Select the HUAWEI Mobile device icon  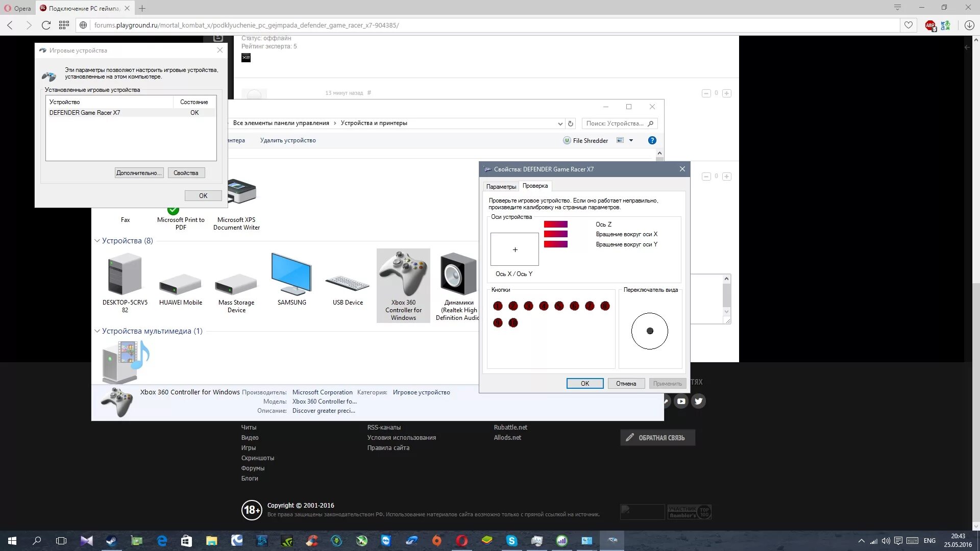coord(180,284)
